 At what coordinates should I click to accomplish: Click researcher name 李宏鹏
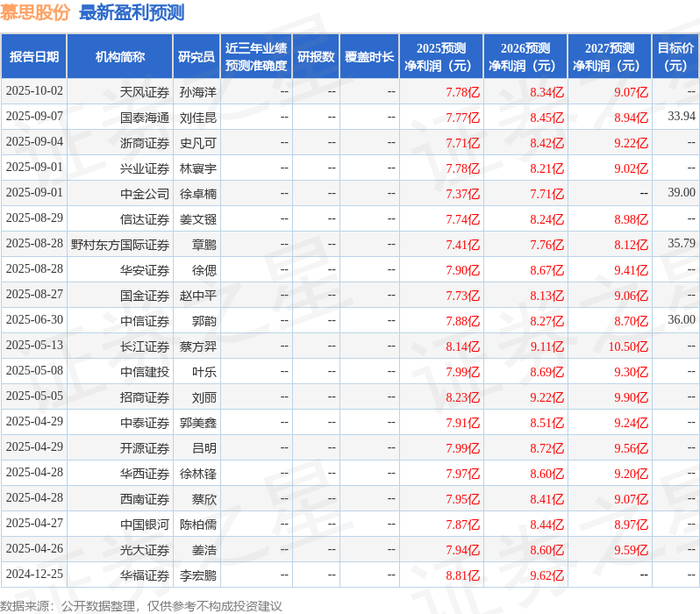pos(198,576)
